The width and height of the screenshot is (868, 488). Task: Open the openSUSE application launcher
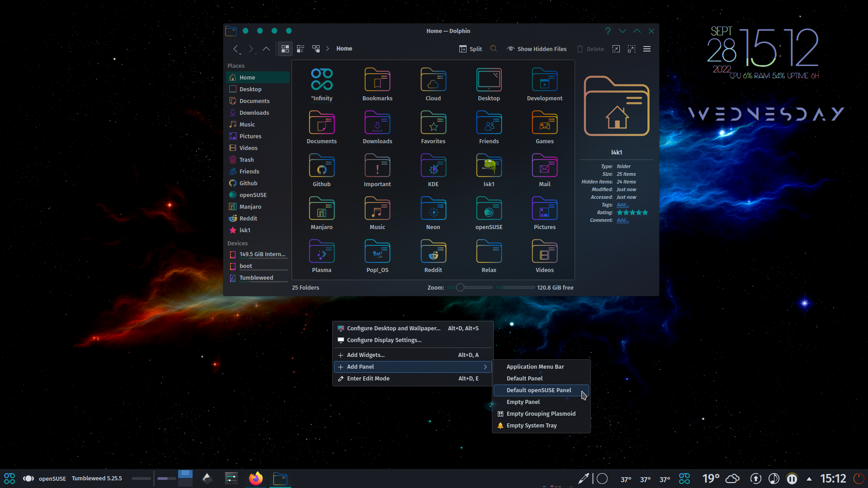coord(9,478)
